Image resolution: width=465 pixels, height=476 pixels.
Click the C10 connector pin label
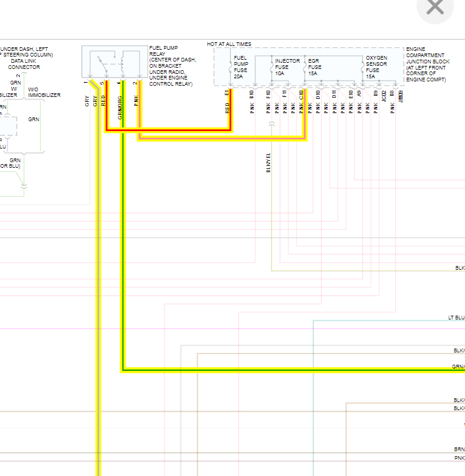point(301,95)
